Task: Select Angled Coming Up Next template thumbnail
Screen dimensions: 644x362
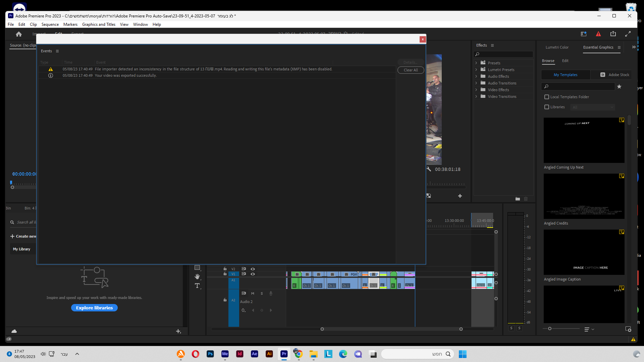Action: (x=584, y=140)
